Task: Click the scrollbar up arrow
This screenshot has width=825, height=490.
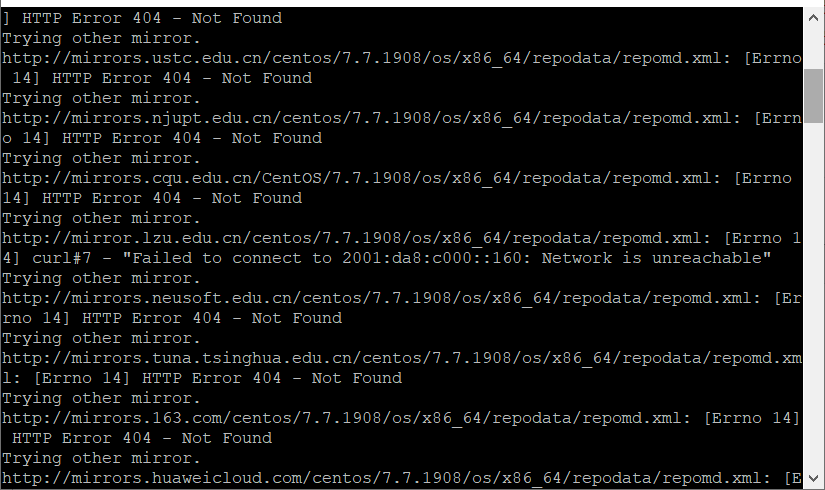Action: [x=813, y=17]
